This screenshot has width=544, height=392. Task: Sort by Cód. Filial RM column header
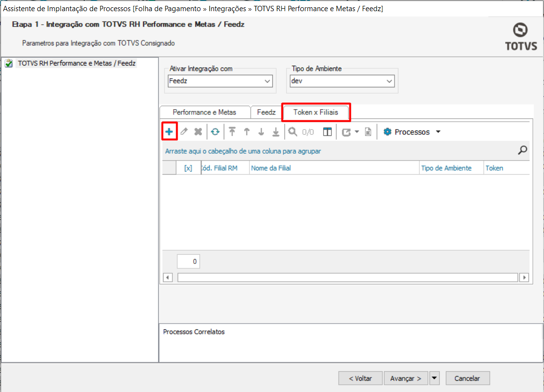coord(226,168)
